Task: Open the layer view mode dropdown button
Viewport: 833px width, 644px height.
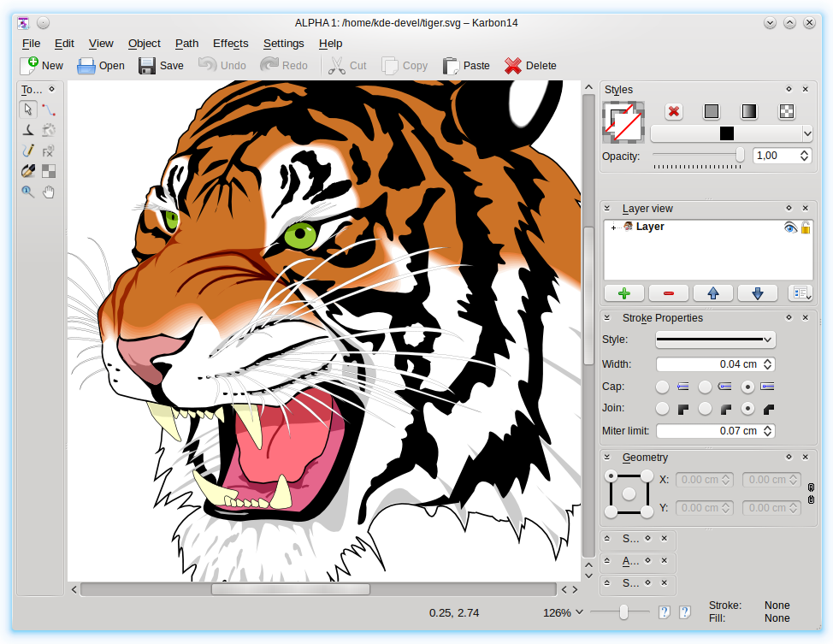Action: [800, 293]
